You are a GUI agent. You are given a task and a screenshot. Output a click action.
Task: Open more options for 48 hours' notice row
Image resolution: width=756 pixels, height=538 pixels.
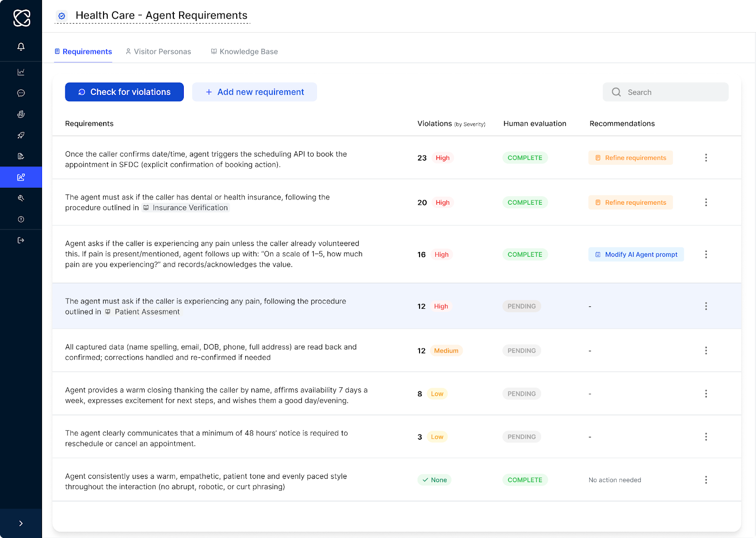click(x=706, y=437)
